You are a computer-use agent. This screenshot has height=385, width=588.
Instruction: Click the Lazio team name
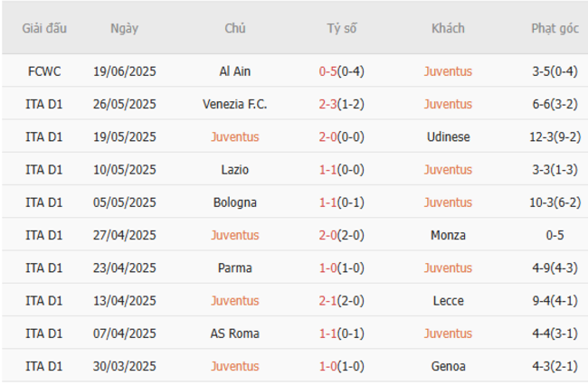coord(234,169)
